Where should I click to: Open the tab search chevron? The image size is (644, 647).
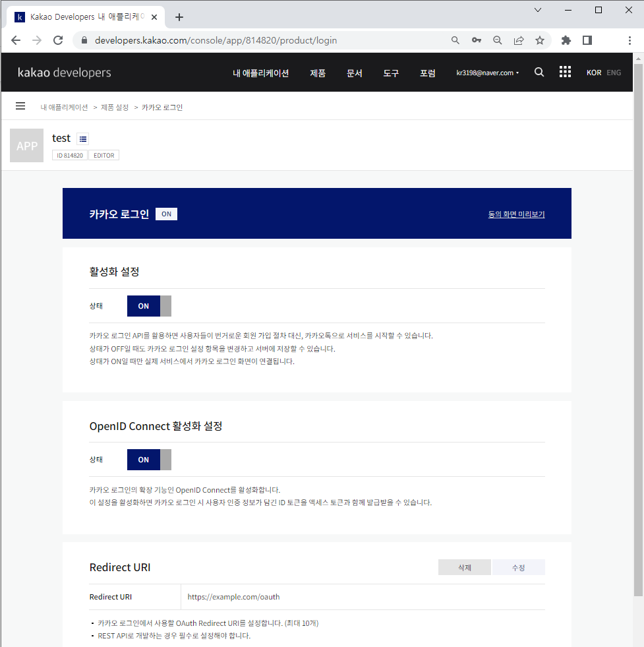(538, 10)
